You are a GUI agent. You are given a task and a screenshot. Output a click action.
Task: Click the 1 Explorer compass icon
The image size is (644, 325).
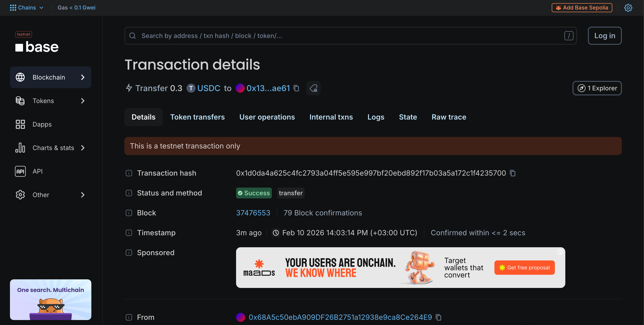point(582,88)
